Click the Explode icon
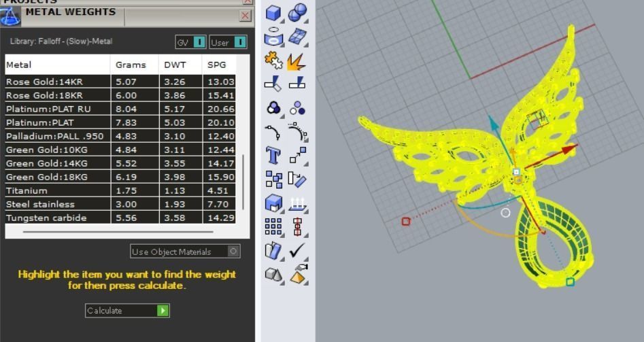This screenshot has width=644, height=342. (x=296, y=62)
